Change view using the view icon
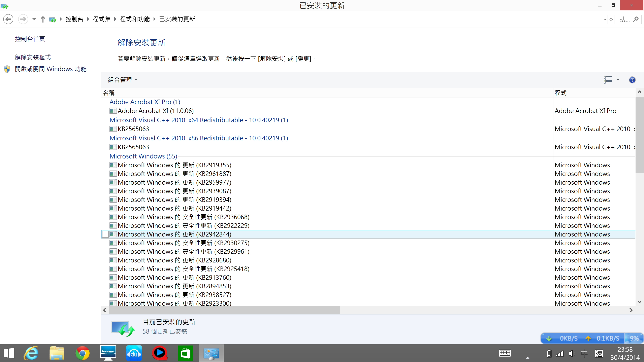This screenshot has height=362, width=644. click(608, 80)
